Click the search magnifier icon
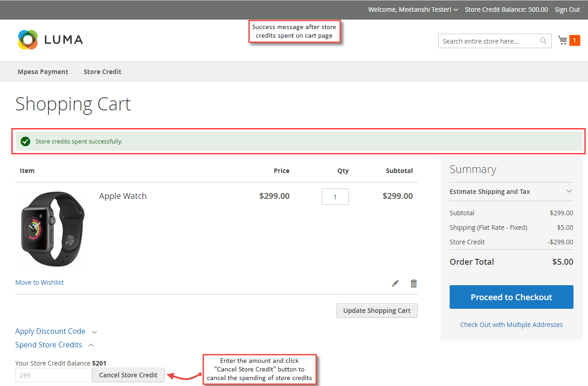588x386 pixels. click(x=543, y=41)
